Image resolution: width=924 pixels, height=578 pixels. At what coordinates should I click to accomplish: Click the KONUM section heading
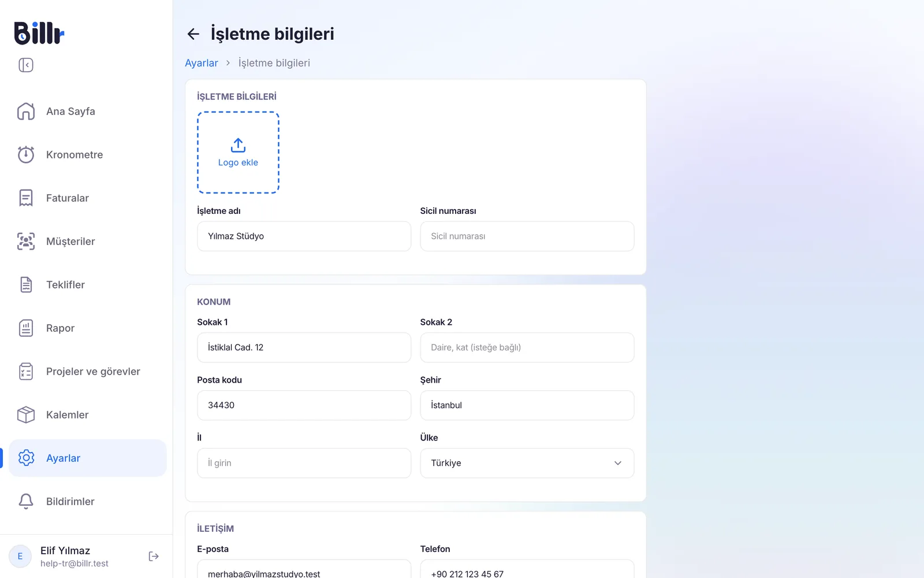click(x=214, y=302)
